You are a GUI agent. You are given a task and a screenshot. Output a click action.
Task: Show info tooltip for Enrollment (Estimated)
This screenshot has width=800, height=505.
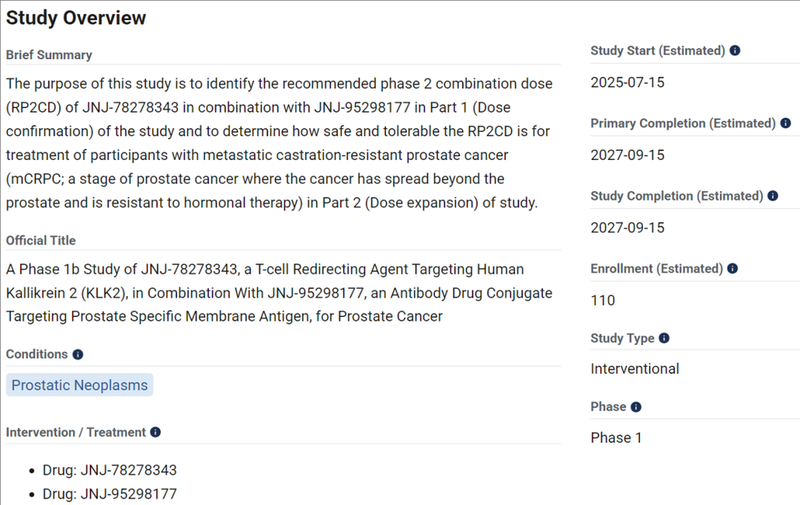tap(733, 268)
